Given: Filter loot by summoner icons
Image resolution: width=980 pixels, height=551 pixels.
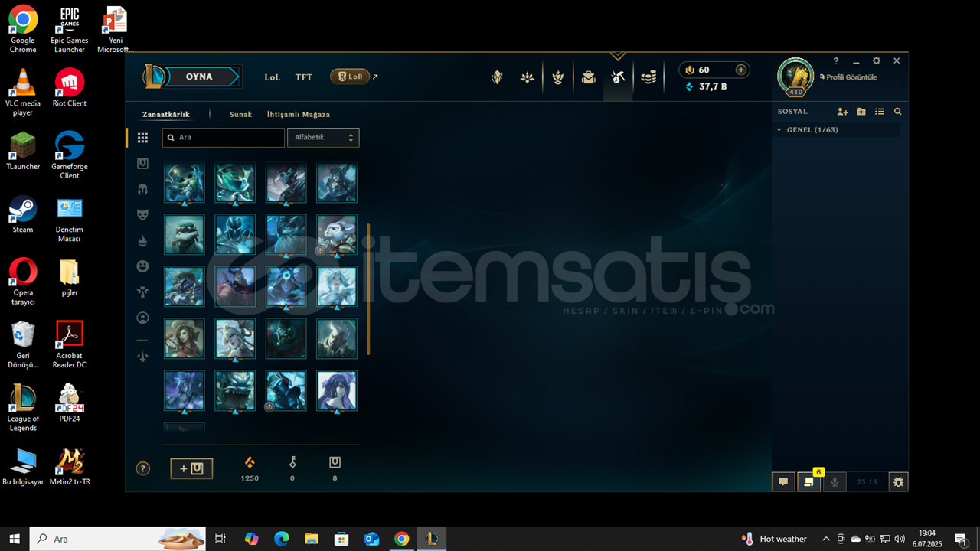Looking at the screenshot, I should [142, 318].
